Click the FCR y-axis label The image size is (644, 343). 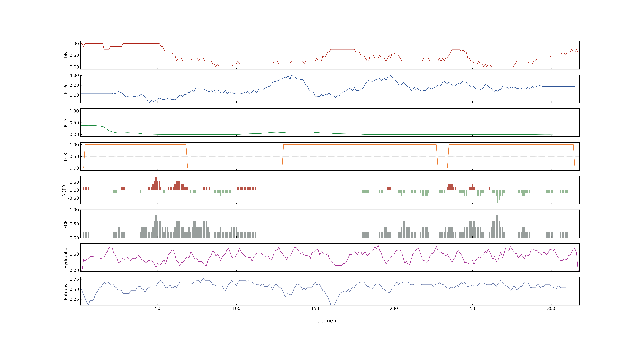[x=66, y=224]
